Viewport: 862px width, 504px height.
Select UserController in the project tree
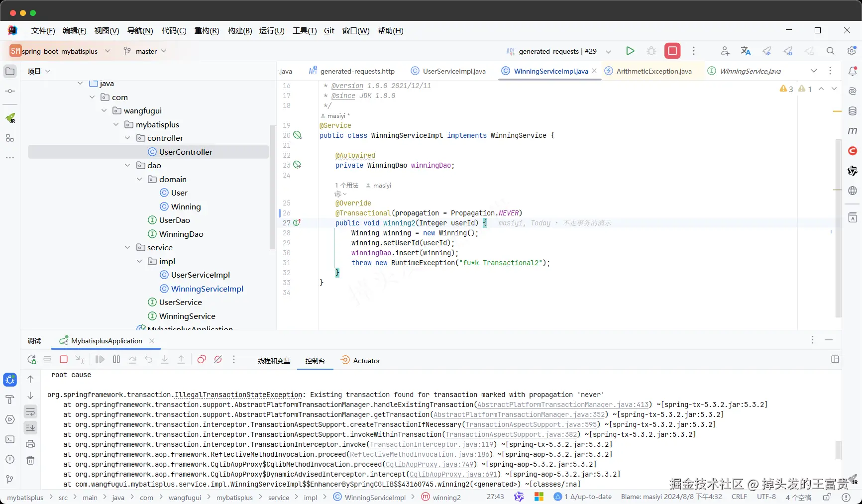(x=148, y=152)
